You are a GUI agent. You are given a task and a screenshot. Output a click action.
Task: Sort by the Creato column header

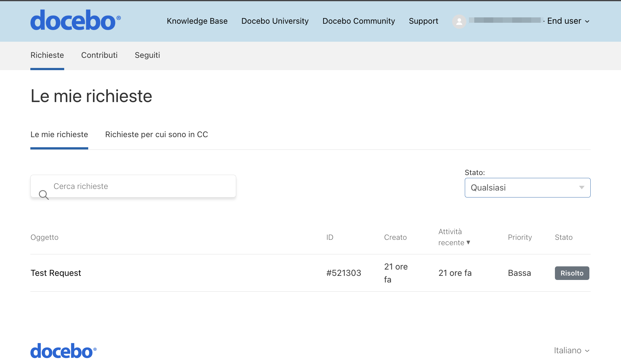(x=395, y=237)
